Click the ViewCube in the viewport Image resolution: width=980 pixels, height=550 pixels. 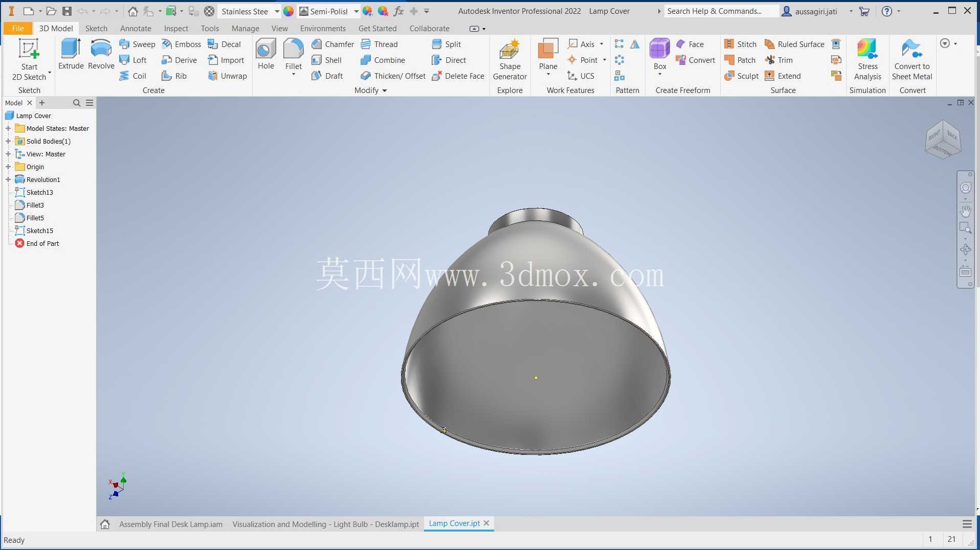[943, 140]
